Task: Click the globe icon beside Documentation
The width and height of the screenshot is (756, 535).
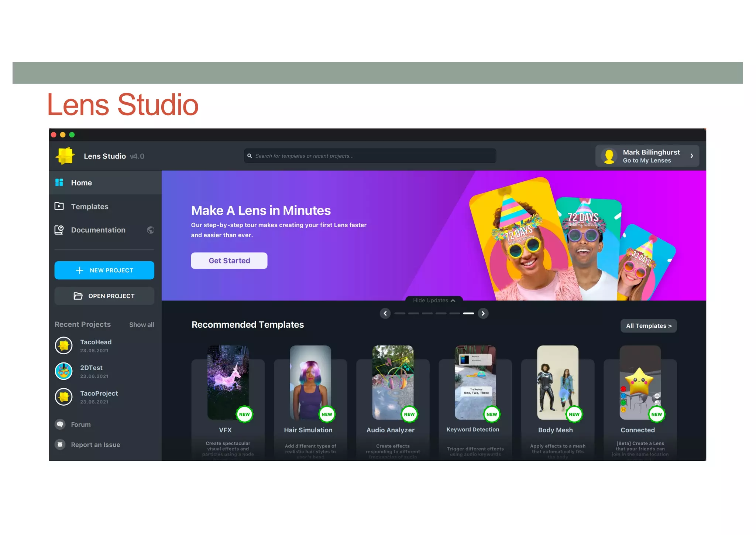Action: (151, 230)
